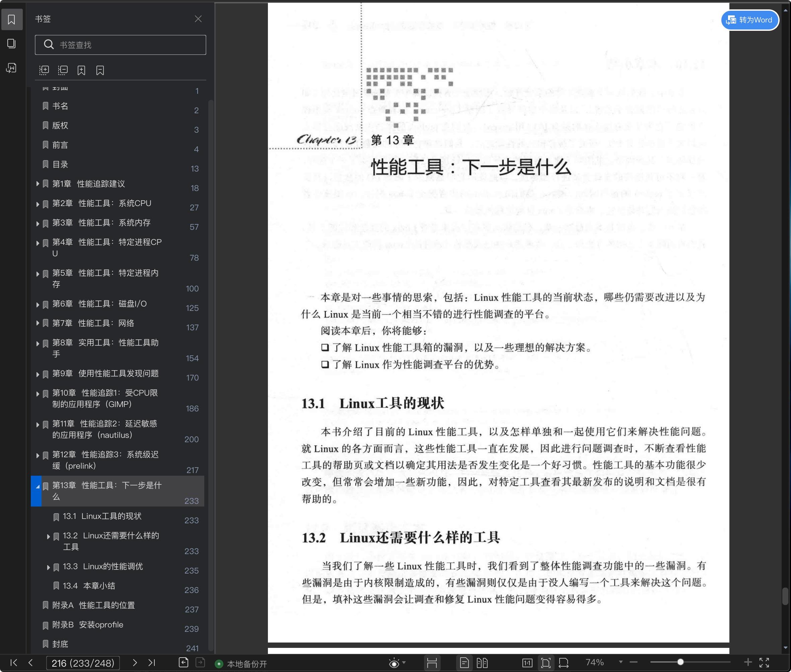This screenshot has width=791, height=672.
Task: Click the zoom in plus button
Action: click(748, 662)
